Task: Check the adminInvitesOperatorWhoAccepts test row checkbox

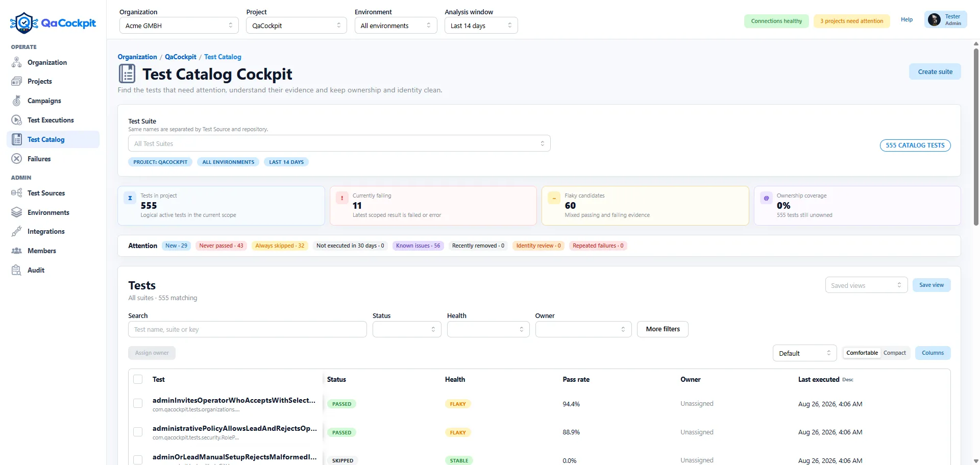Action: pos(138,403)
